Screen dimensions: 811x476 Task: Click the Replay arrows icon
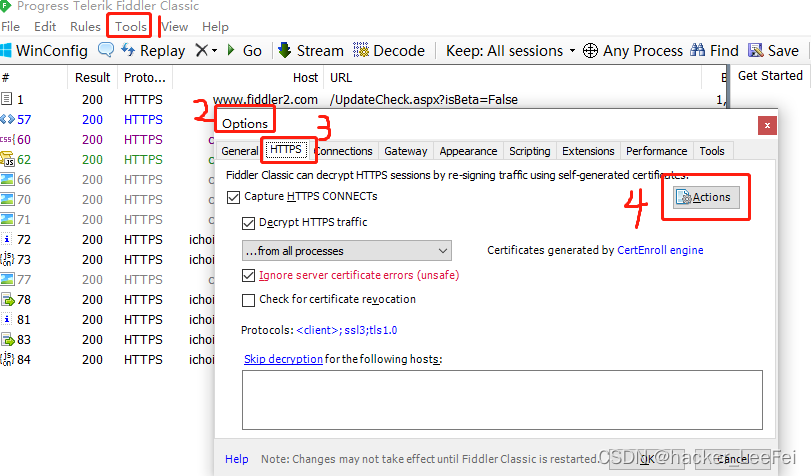point(128,50)
